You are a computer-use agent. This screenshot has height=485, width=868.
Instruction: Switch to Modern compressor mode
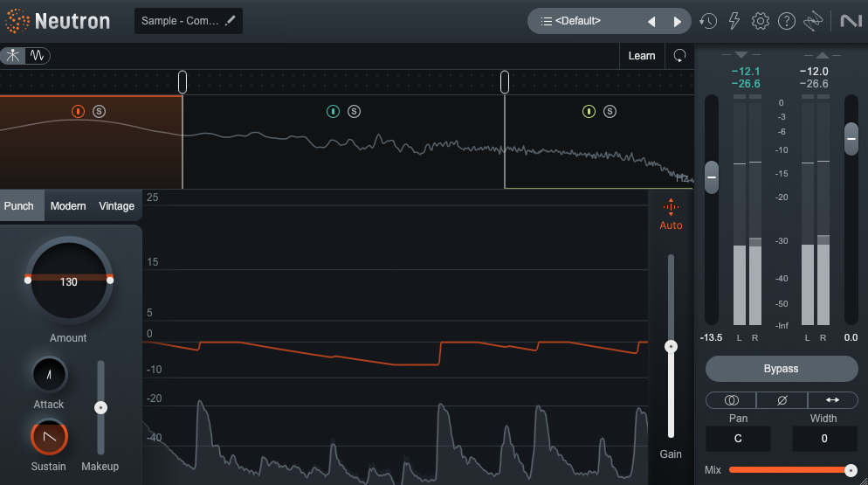pos(68,206)
